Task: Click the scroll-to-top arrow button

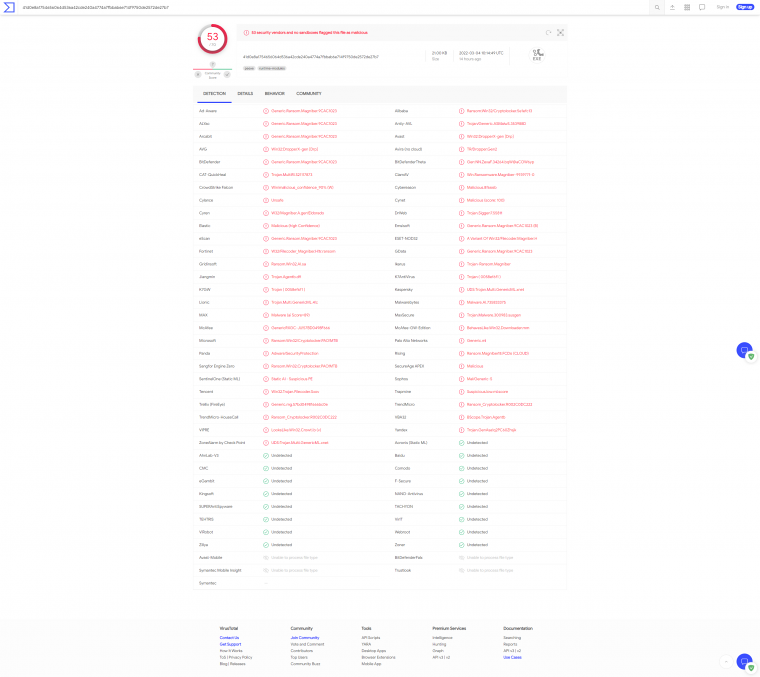Action: pos(726,661)
